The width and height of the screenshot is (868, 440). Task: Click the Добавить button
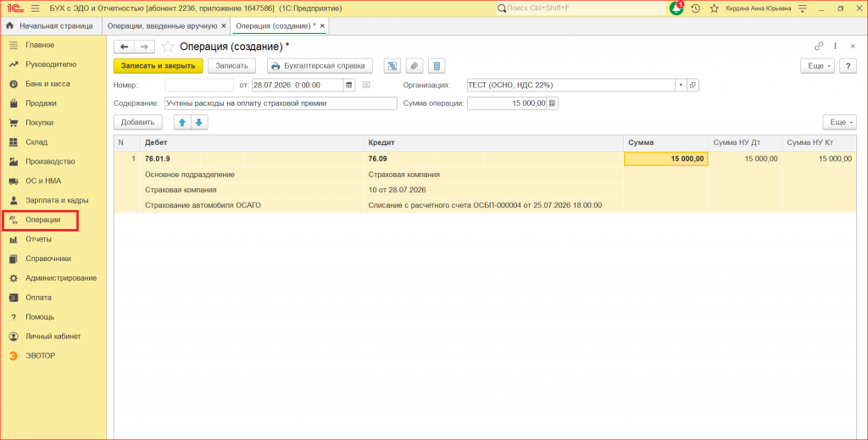pos(138,122)
